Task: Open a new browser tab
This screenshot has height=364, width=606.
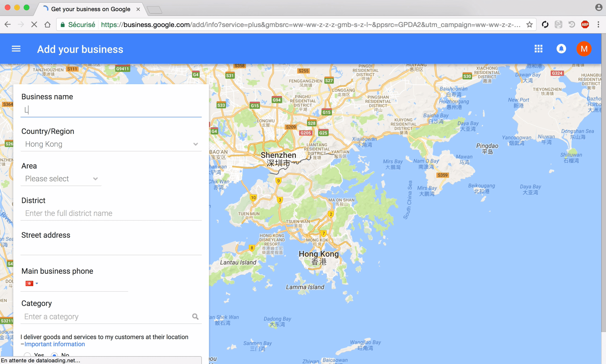Action: (154, 10)
